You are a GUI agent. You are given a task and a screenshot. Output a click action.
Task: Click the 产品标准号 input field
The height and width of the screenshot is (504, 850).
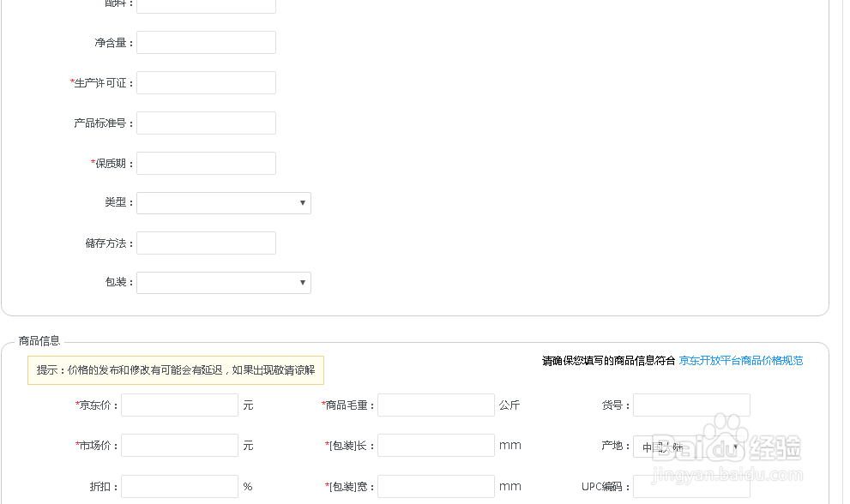(x=206, y=123)
